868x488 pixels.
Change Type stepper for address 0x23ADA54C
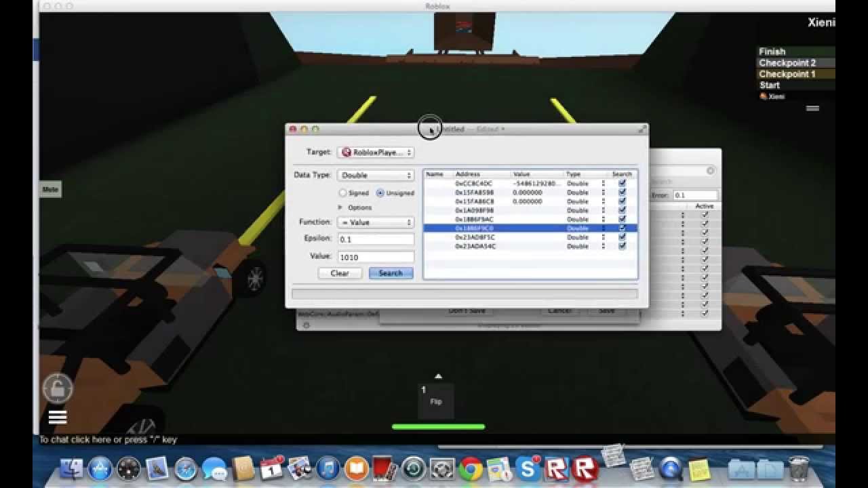tap(603, 246)
